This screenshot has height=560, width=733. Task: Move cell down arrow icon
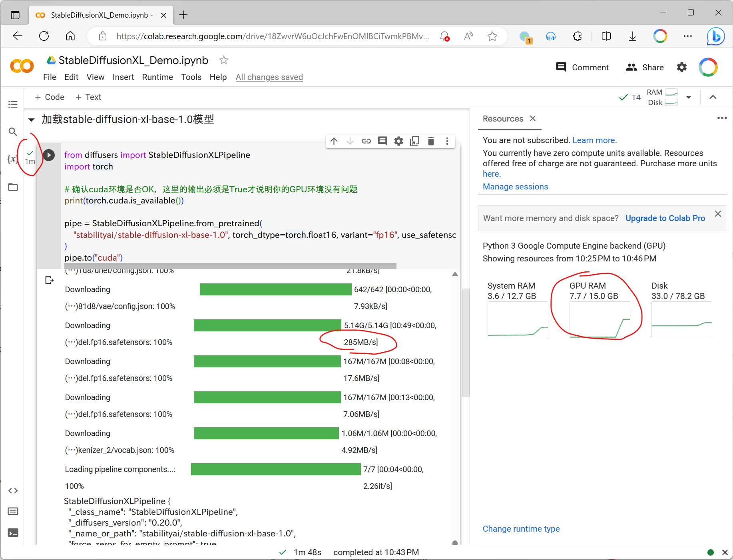point(350,141)
